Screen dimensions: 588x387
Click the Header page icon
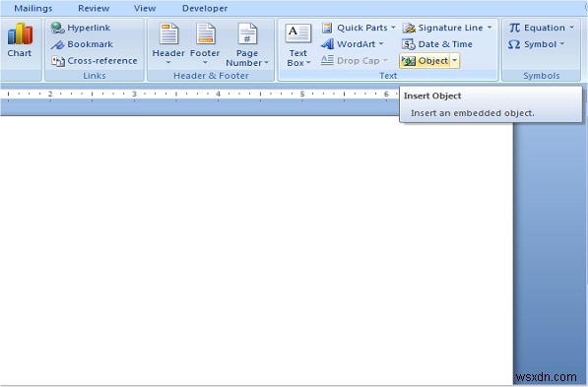[168, 33]
